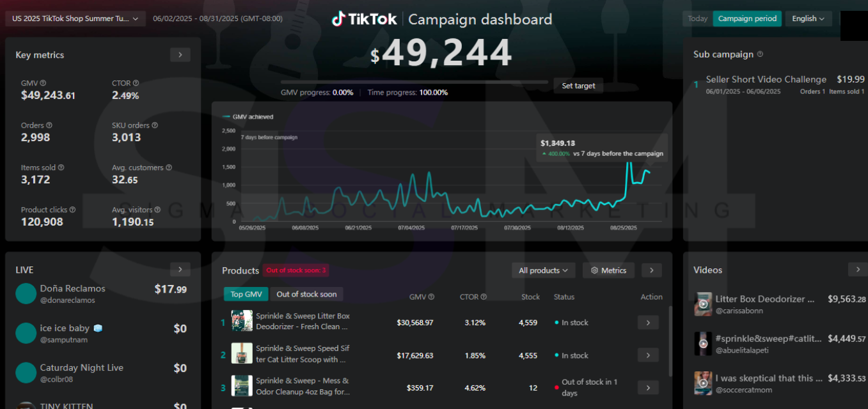Image resolution: width=868 pixels, height=409 pixels.
Task: Open the "#sprinkle&sweep#catlit..." video title
Action: pos(768,339)
